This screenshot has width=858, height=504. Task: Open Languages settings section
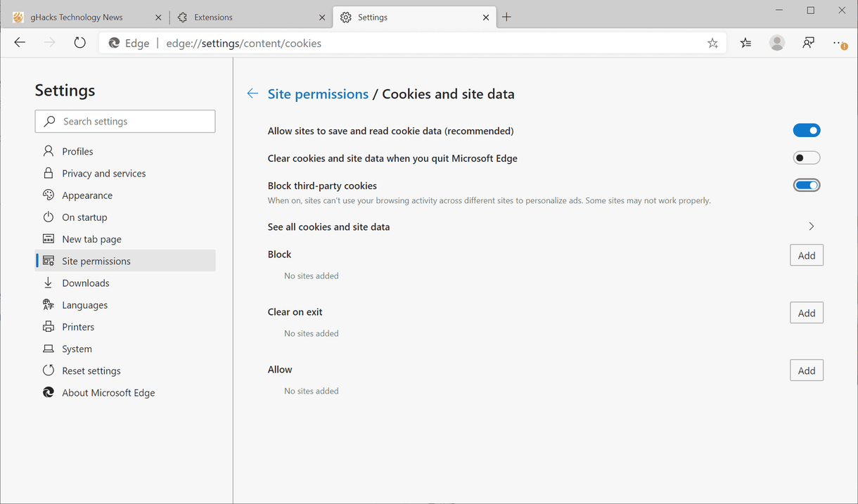click(x=125, y=304)
